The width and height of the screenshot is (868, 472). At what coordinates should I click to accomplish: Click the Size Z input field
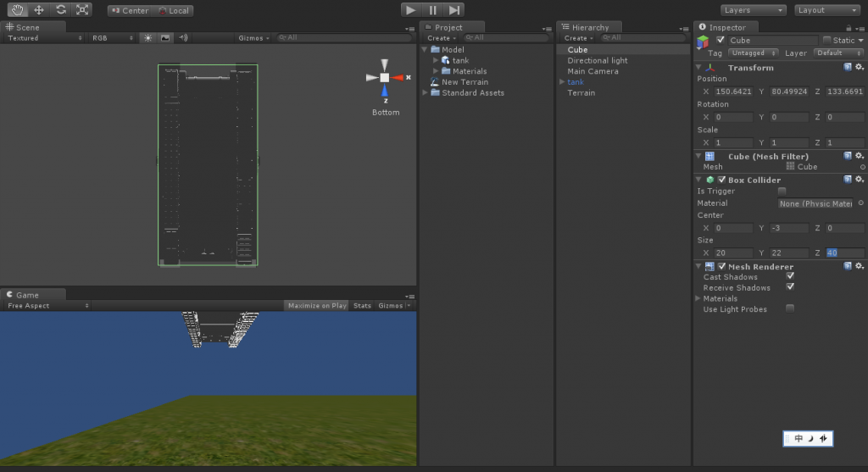[x=843, y=253]
